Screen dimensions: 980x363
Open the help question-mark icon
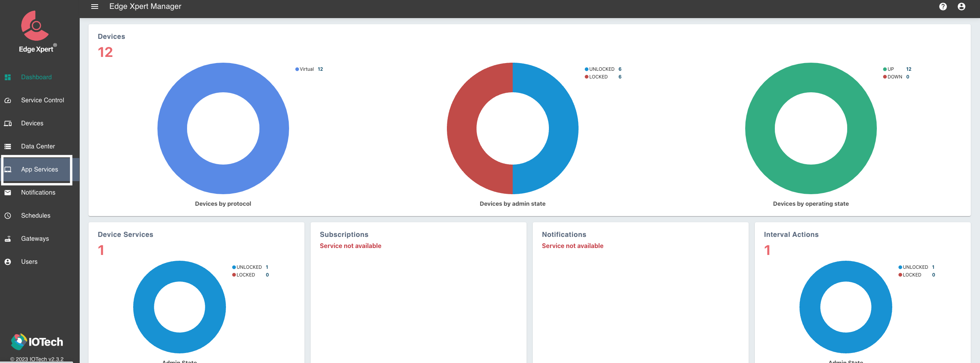943,7
